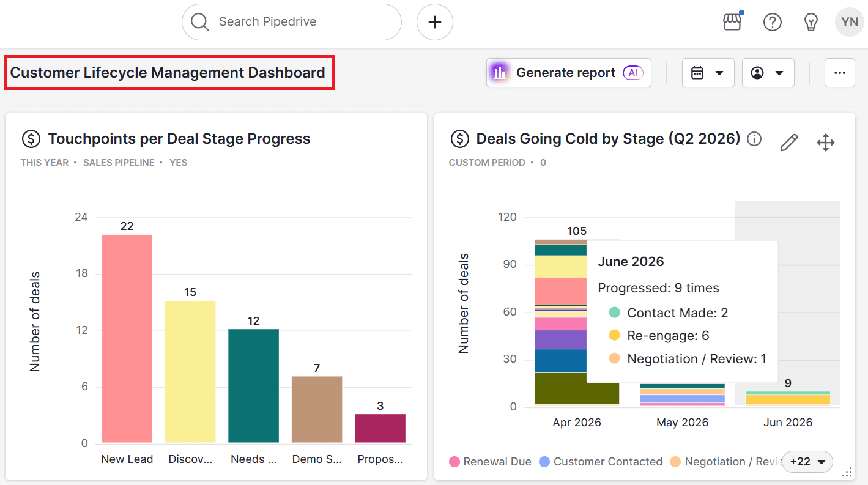Click the Touchpoints per Deal Stage Progress title
868x485 pixels.
pos(179,139)
